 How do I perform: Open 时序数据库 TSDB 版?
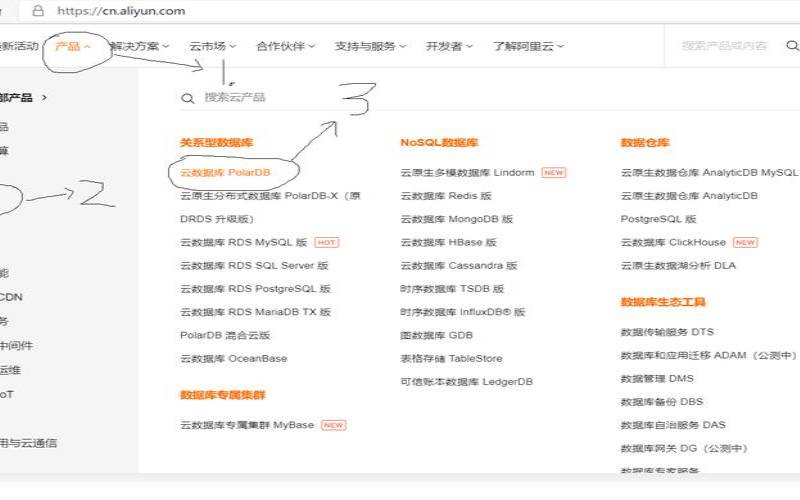(452, 289)
